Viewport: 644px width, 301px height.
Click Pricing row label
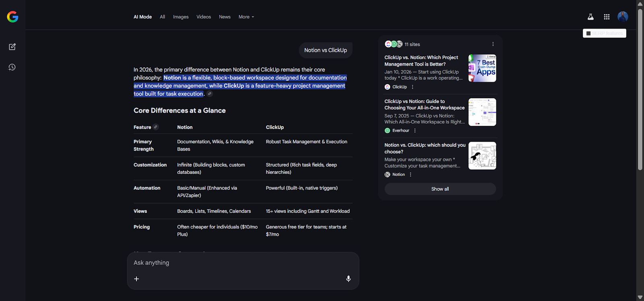coord(142,227)
